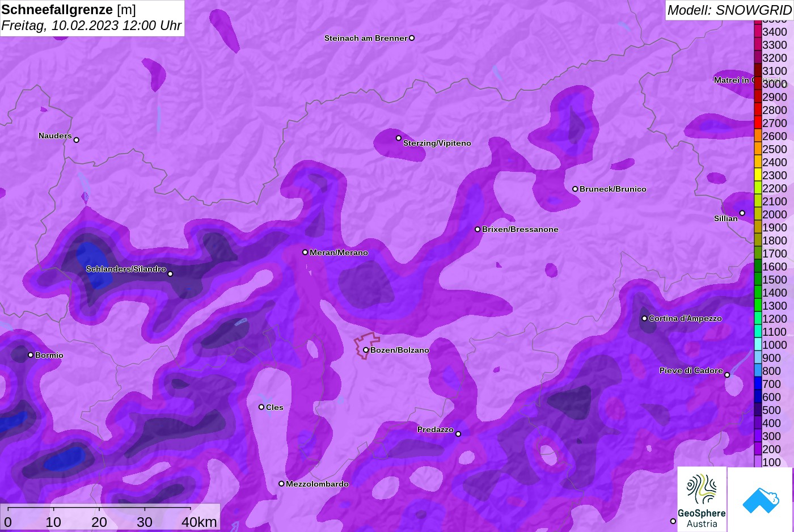The height and width of the screenshot is (532, 794).
Task: Pick the 3400 m legend color swatch
Action: tap(758, 31)
